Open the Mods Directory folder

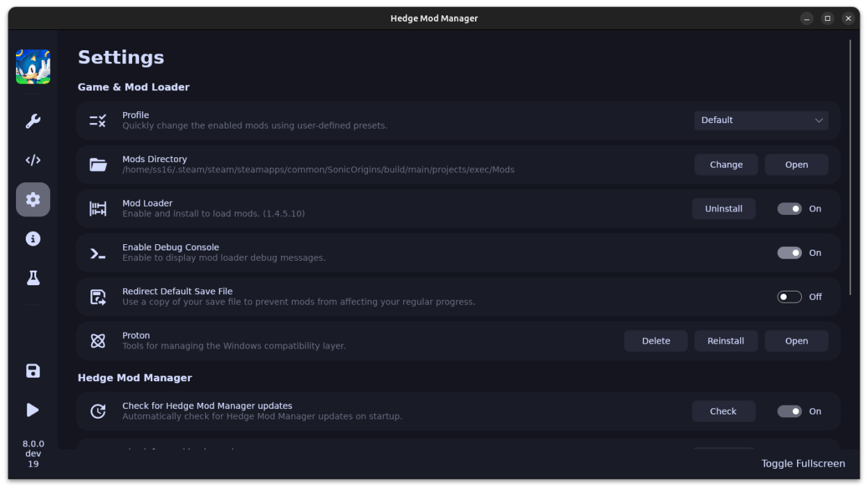(x=796, y=165)
